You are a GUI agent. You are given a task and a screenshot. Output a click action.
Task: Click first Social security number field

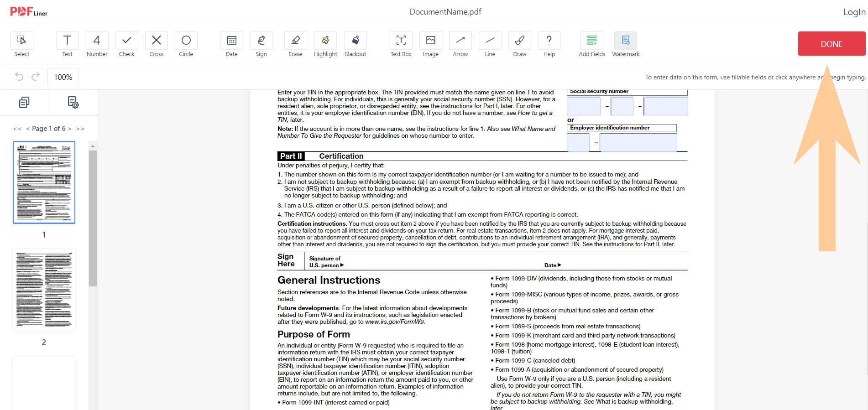[x=584, y=106]
